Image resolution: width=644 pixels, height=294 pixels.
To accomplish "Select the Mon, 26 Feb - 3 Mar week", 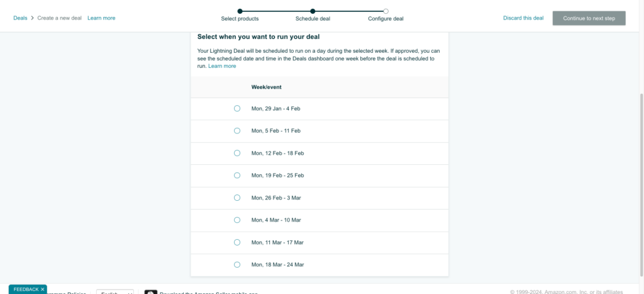I will click(x=237, y=198).
